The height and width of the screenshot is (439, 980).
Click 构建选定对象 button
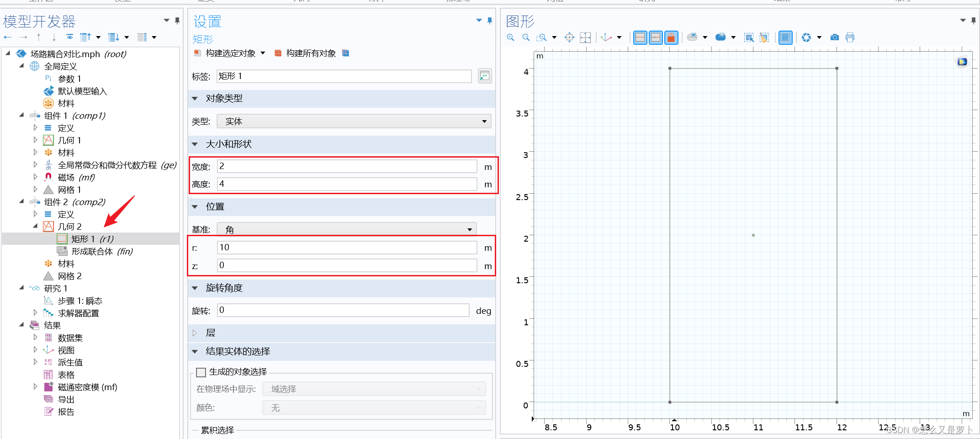(x=225, y=53)
